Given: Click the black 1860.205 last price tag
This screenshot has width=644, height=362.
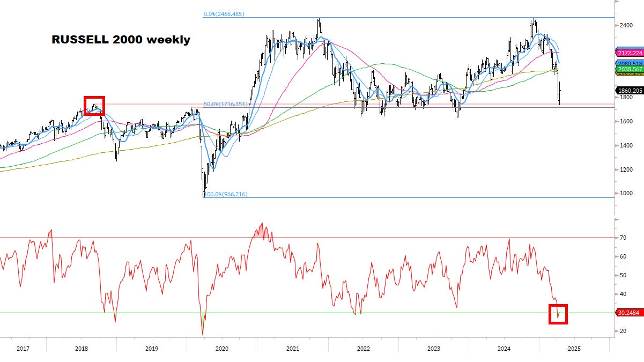Looking at the screenshot, I should coord(629,91).
